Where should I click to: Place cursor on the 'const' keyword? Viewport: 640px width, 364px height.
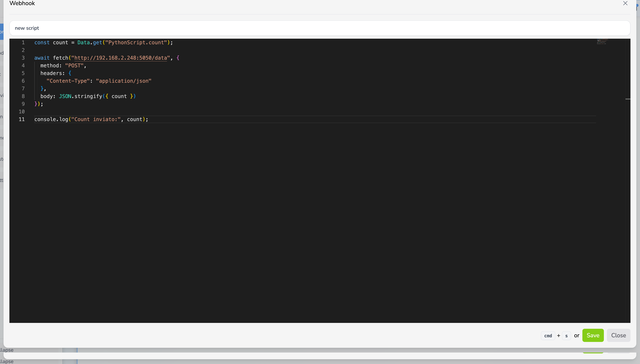[42, 43]
